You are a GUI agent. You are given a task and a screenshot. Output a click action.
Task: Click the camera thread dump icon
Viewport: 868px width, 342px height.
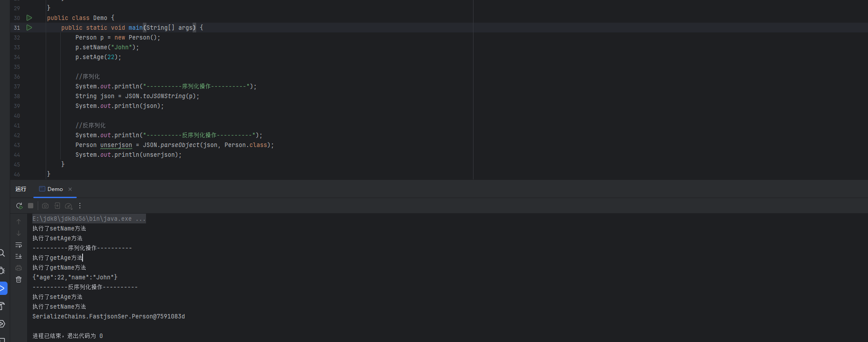pos(45,206)
